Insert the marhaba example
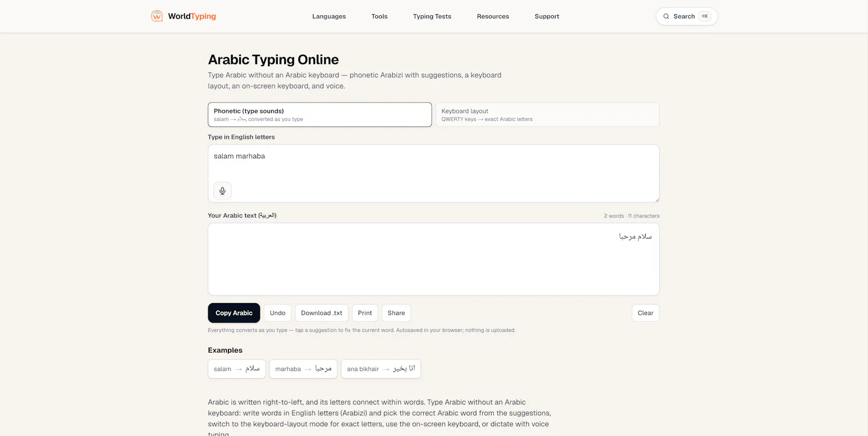The image size is (868, 436). click(303, 369)
